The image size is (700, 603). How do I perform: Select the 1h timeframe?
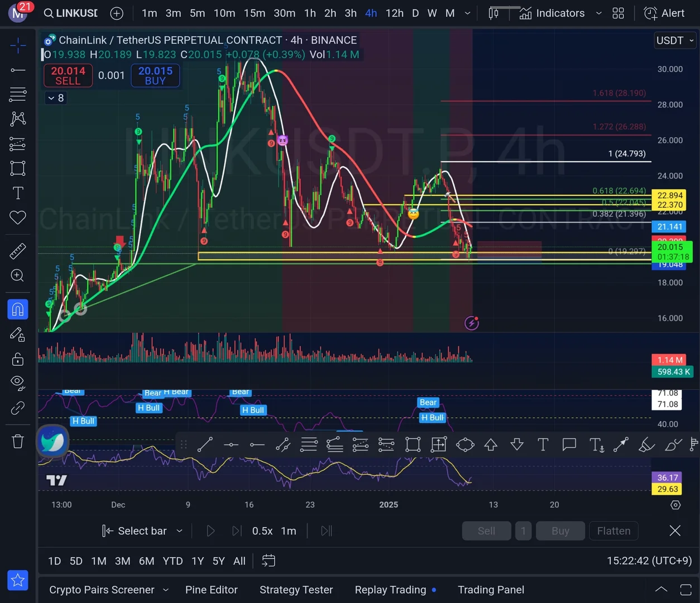pyautogui.click(x=310, y=13)
